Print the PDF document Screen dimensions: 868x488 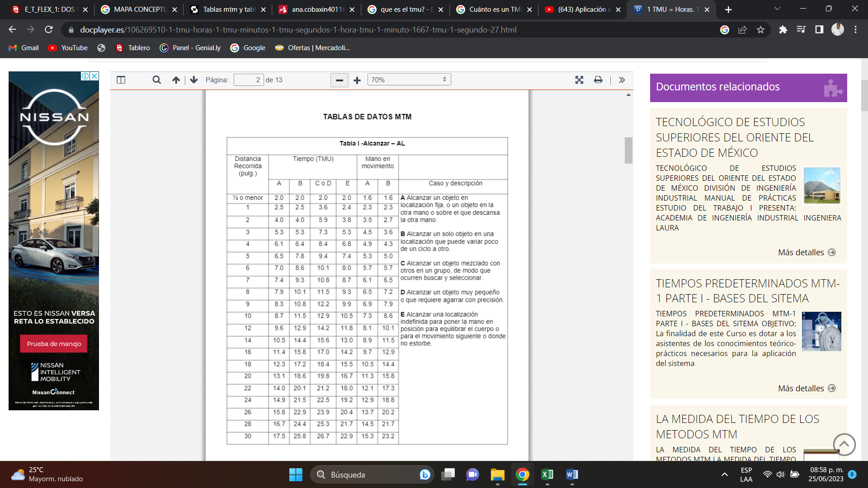(x=598, y=80)
